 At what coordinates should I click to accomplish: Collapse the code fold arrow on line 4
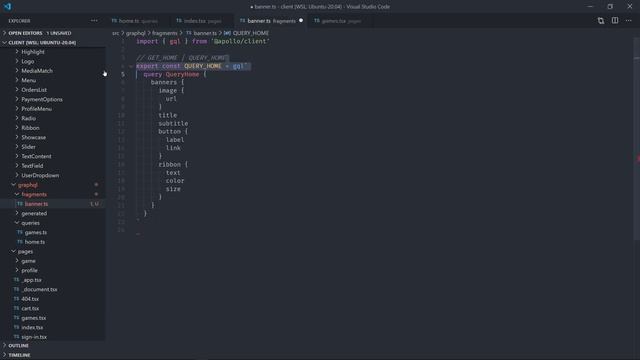(131, 66)
